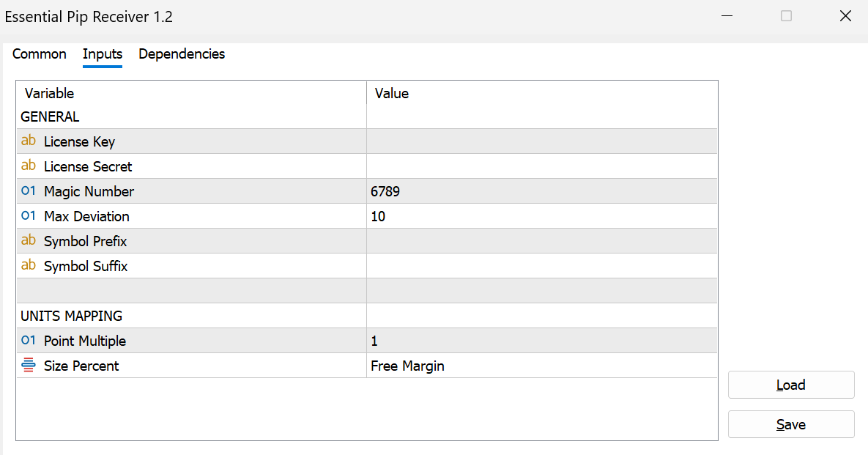868x455 pixels.
Task: Click the integer icon beside Magic Number
Action: point(29,191)
